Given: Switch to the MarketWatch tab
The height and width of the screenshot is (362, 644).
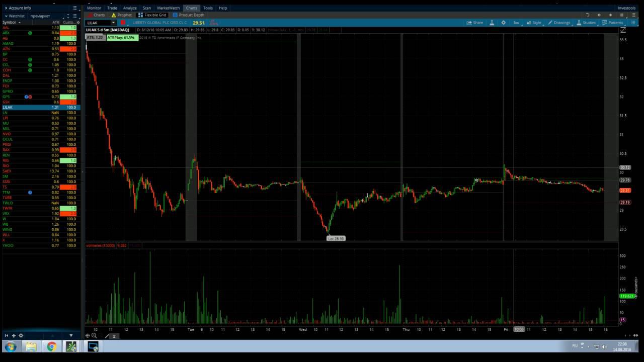Looking at the screenshot, I should coord(169,8).
